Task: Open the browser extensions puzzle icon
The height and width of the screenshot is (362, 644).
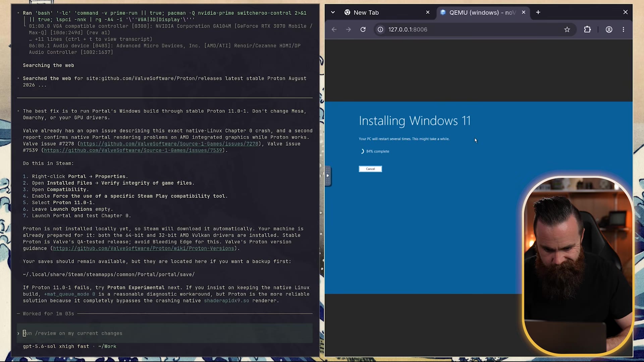Action: [587, 29]
